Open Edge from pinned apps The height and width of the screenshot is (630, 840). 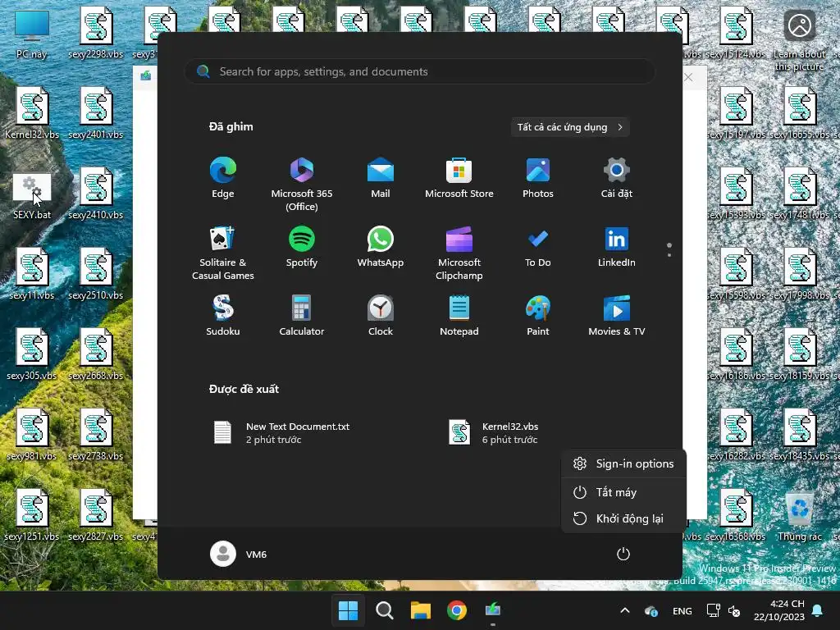click(223, 178)
